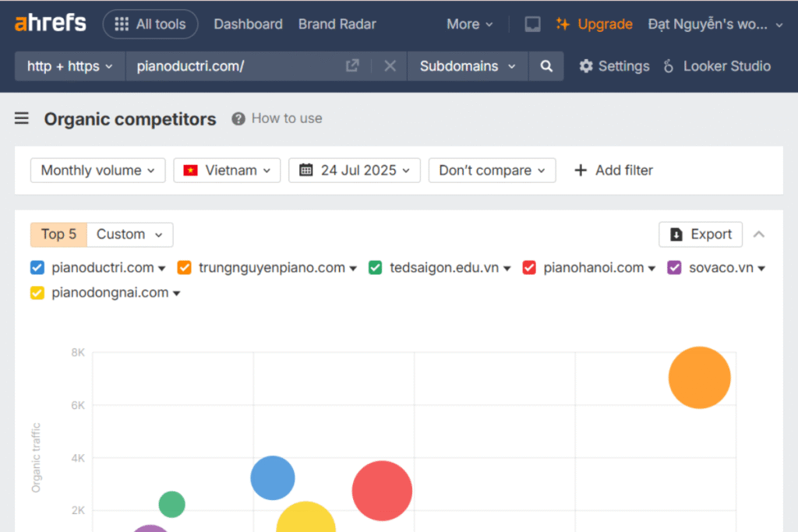798x532 pixels.
Task: Open Looker Studio integration
Action: 717,66
